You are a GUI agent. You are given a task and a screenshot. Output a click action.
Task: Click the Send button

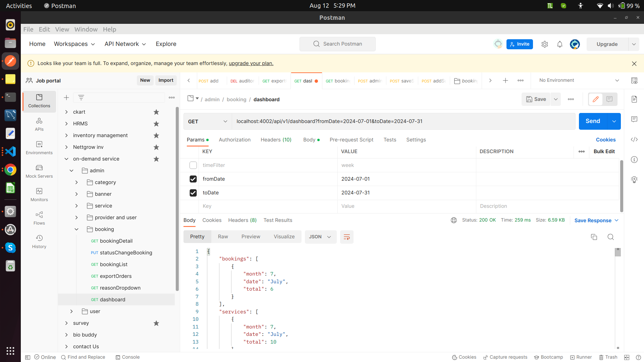(x=592, y=121)
